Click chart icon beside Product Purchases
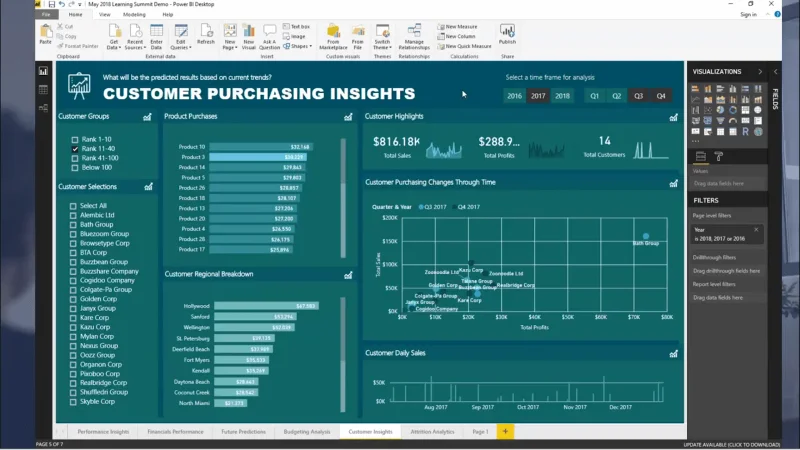Viewport: 800px width, 450px height. click(348, 117)
